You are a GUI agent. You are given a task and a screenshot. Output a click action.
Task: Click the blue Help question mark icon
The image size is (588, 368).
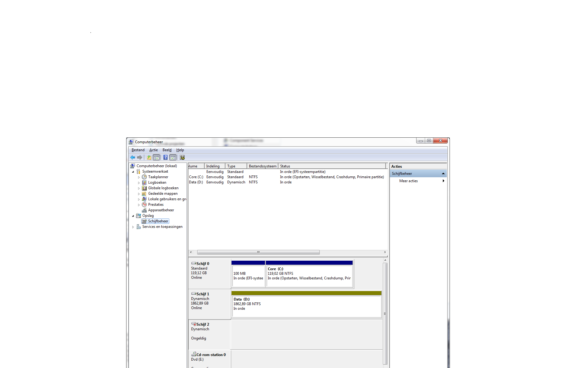(x=165, y=157)
